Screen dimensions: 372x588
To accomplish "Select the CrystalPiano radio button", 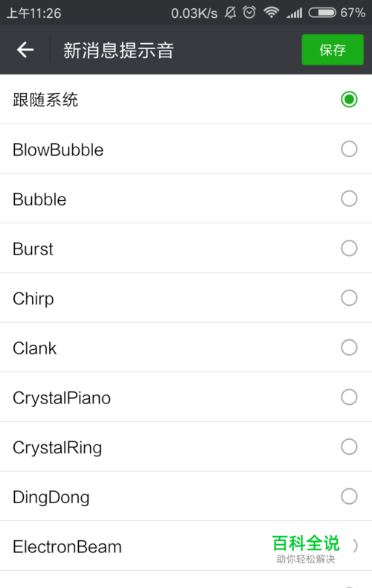I will (x=349, y=397).
